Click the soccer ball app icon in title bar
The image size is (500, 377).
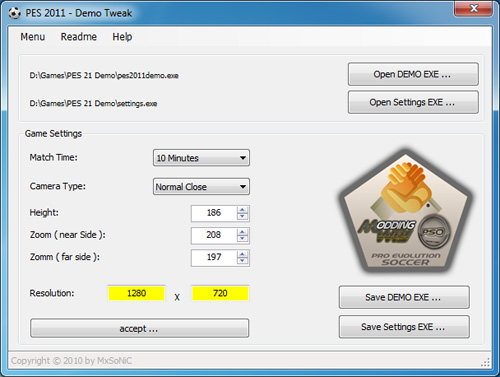click(14, 13)
